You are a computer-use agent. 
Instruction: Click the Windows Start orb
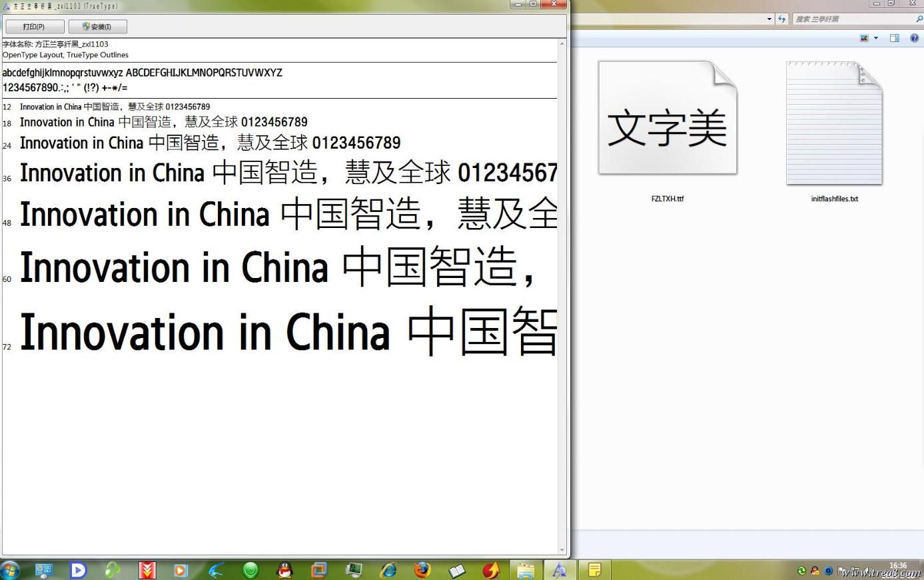pos(9,570)
